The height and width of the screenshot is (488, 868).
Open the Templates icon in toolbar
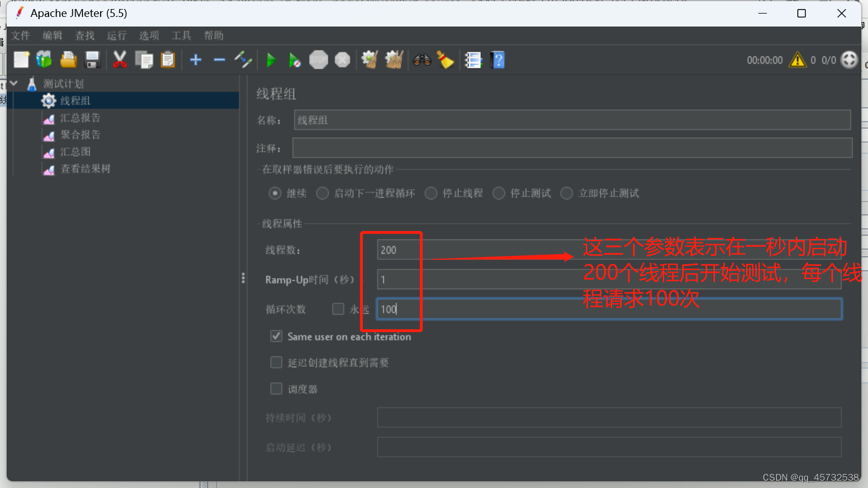(44, 59)
